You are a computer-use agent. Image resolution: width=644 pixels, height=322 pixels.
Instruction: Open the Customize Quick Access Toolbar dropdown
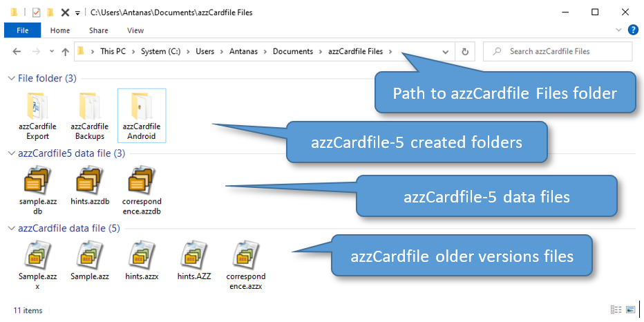click(77, 13)
